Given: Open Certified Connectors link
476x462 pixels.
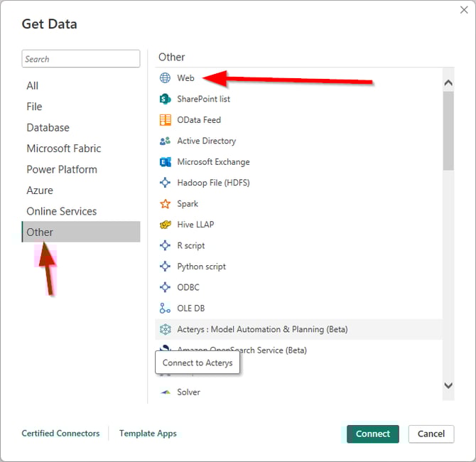Looking at the screenshot, I should pyautogui.click(x=60, y=434).
